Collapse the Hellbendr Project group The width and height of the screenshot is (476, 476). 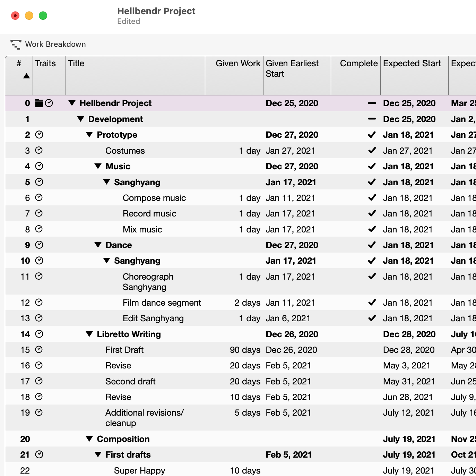(x=72, y=103)
